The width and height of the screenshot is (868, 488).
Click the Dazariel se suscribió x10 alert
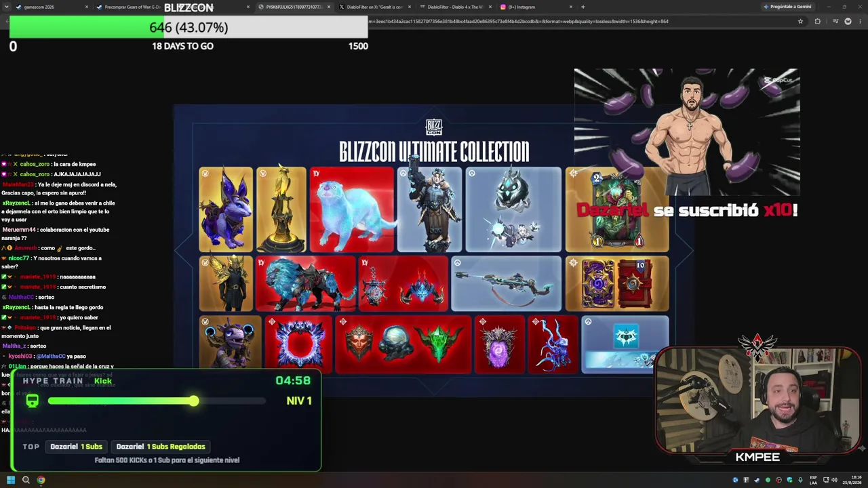[x=687, y=210]
